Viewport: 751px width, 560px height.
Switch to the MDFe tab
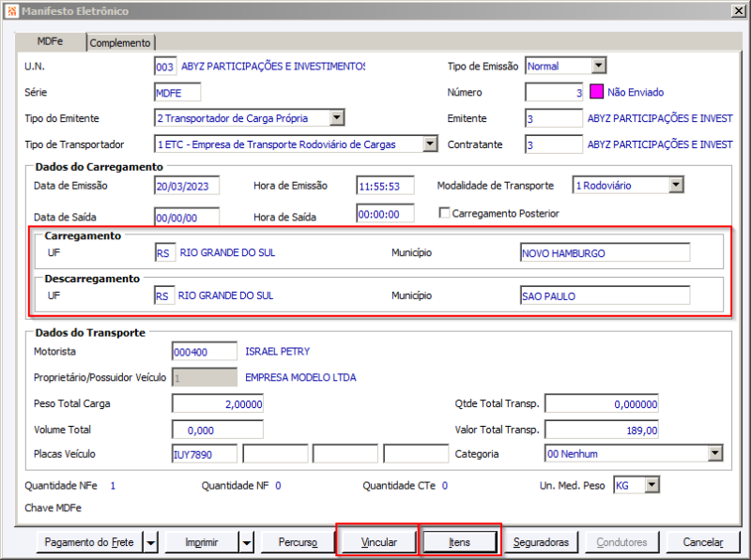51,41
